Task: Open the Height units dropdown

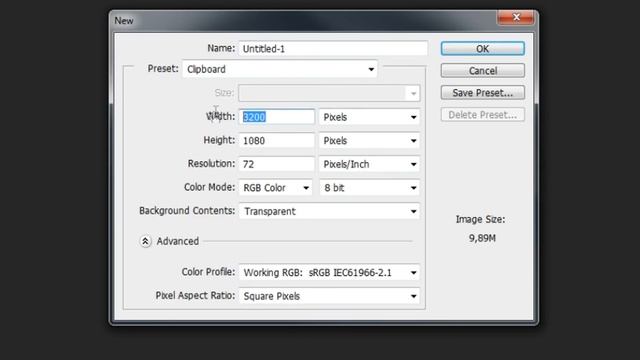Action: tap(369, 141)
